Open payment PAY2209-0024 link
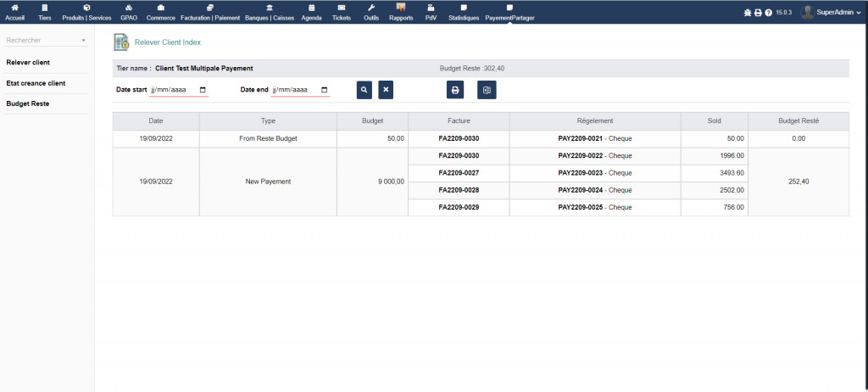This screenshot has width=868, height=392. pos(580,190)
